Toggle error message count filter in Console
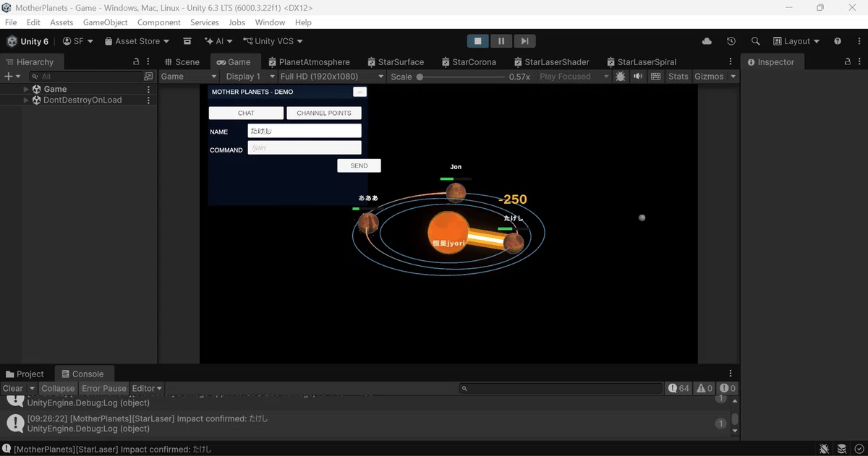Viewport: 868px width, 456px height. tap(728, 388)
